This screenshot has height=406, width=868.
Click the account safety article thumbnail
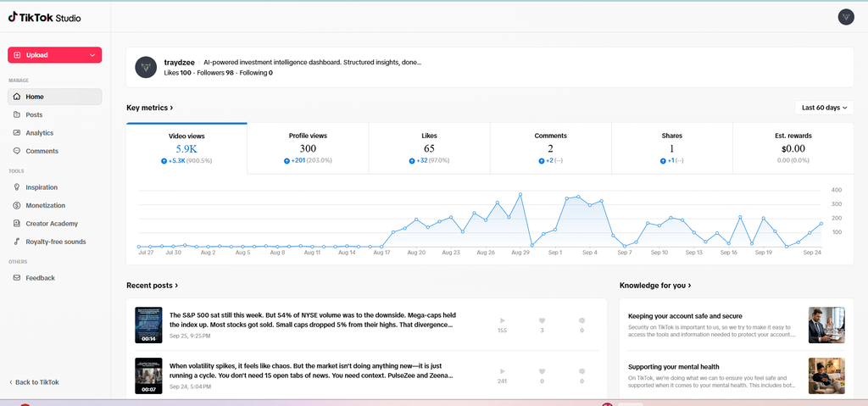coord(826,325)
